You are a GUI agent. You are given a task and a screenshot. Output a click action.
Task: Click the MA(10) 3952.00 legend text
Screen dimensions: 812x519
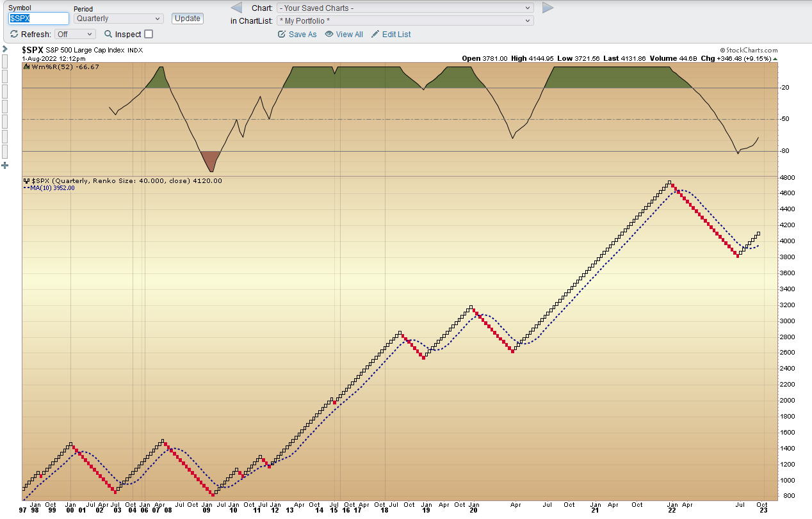click(53, 188)
